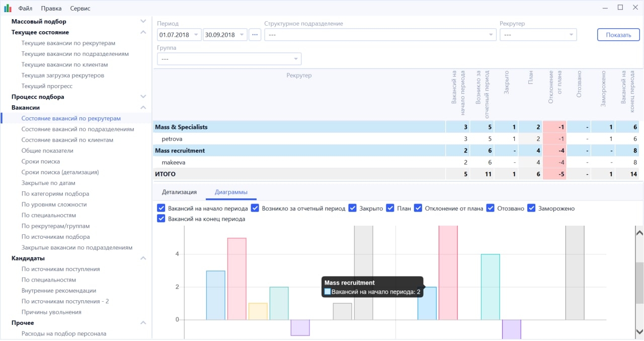Switch to the Диаграммы tab

(231, 192)
